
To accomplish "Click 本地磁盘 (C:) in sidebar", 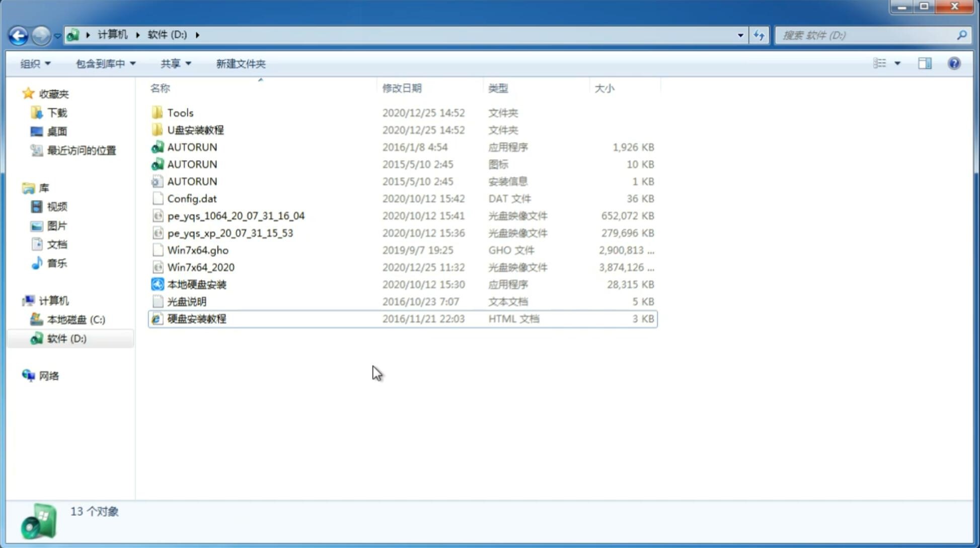I will point(76,319).
